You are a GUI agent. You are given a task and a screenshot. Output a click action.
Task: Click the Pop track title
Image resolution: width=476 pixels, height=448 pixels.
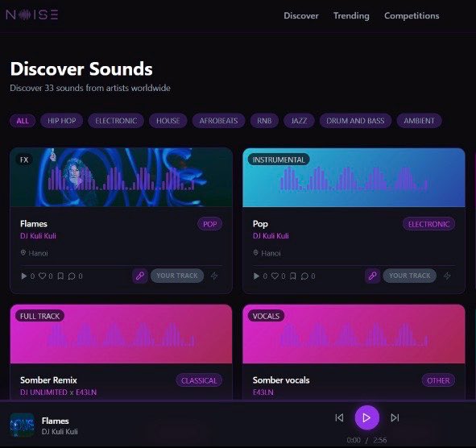point(260,224)
